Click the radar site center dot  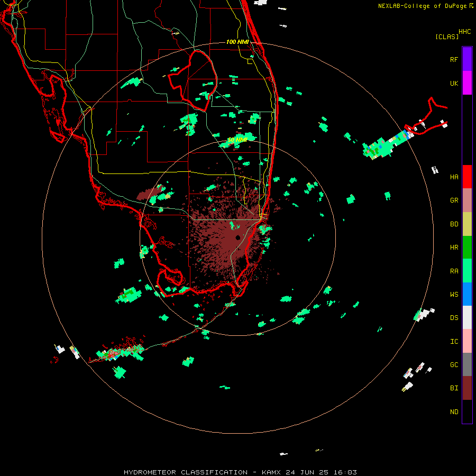pos(237,237)
